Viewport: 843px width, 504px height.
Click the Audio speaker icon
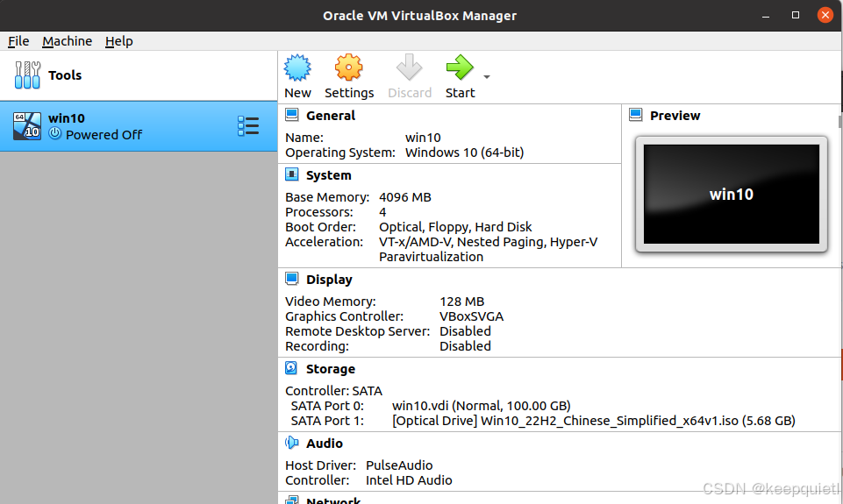(292, 443)
